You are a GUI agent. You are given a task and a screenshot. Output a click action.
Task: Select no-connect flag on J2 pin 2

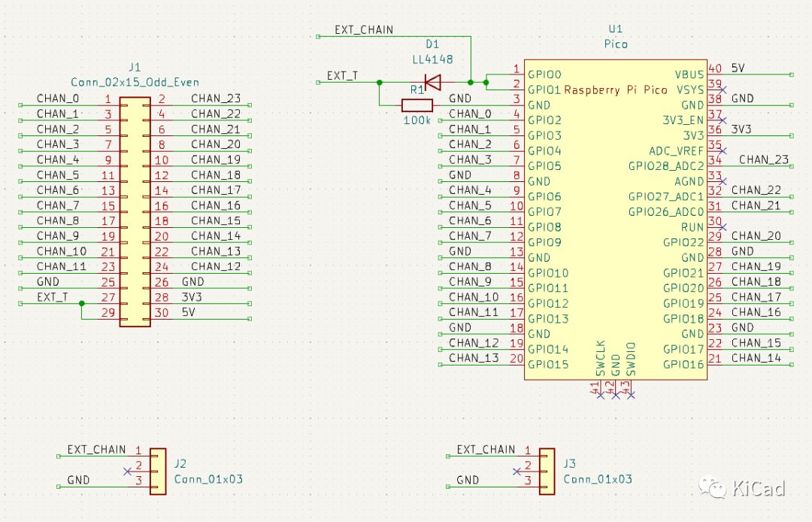coord(127,472)
